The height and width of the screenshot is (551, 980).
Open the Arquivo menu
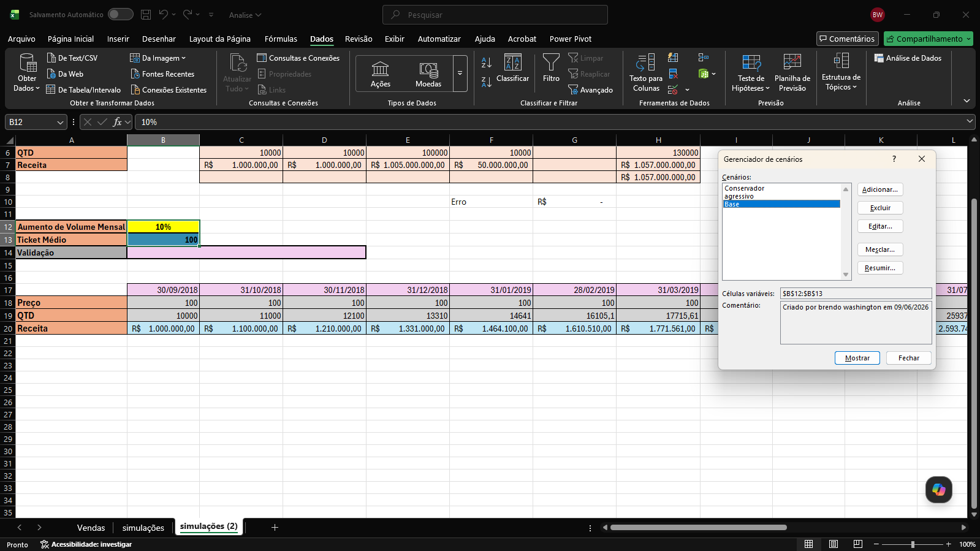21,39
